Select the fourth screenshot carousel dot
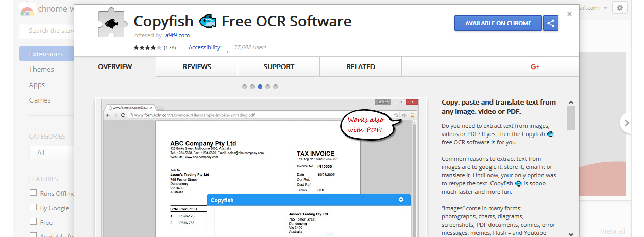This screenshot has height=237, width=644. [x=268, y=87]
